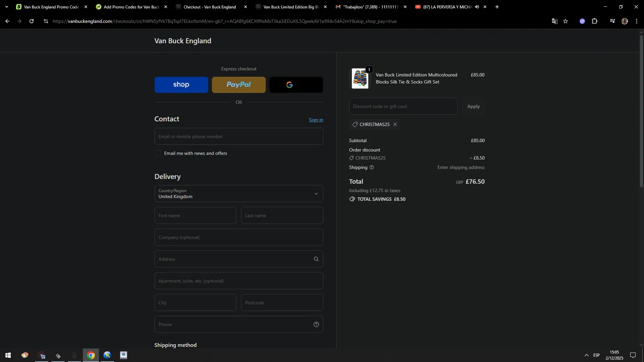644x362 pixels.
Task: Open Chrome from the taskbar
Action: pyautogui.click(x=91, y=355)
